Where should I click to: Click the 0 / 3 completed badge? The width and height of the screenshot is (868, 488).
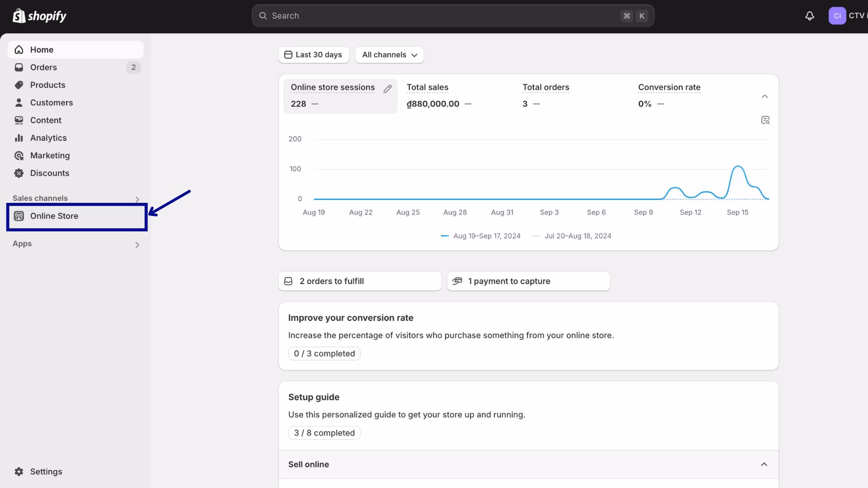pos(324,353)
